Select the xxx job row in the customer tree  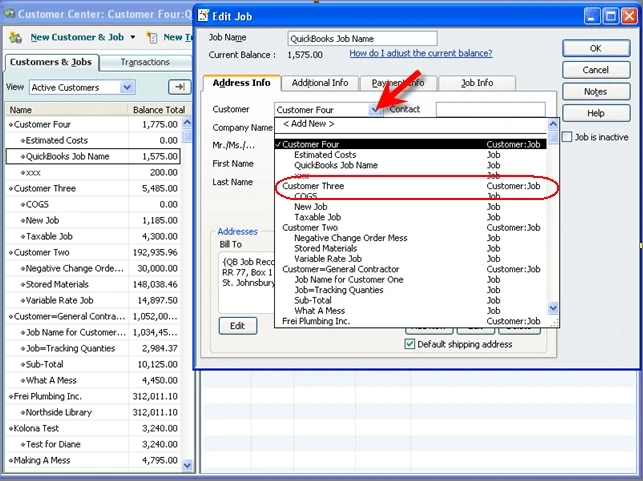coord(93,172)
